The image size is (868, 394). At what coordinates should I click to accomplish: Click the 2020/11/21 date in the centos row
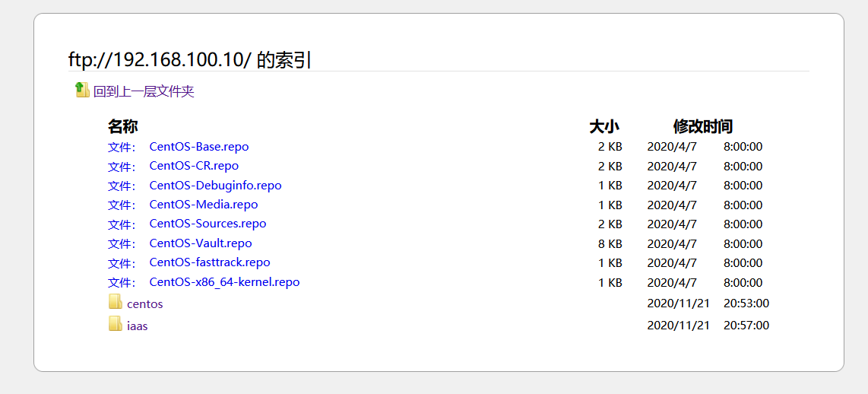(678, 303)
